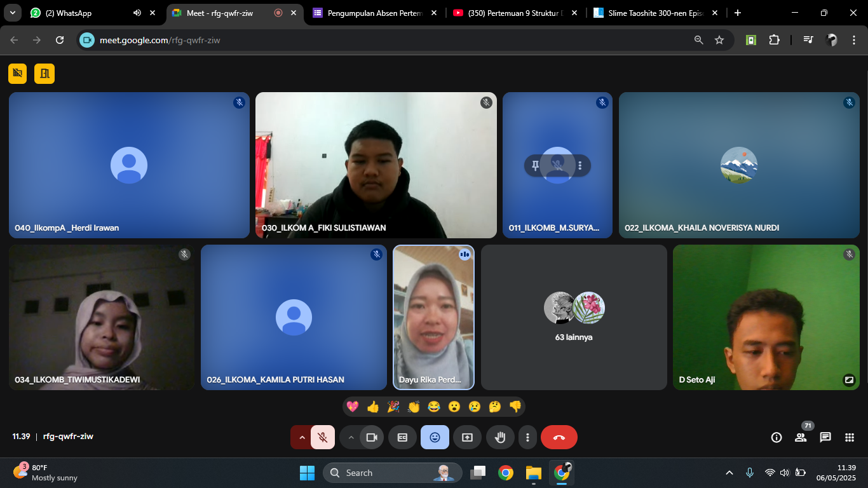Send the thumbs up reaction
The image size is (868, 488).
pyautogui.click(x=373, y=407)
